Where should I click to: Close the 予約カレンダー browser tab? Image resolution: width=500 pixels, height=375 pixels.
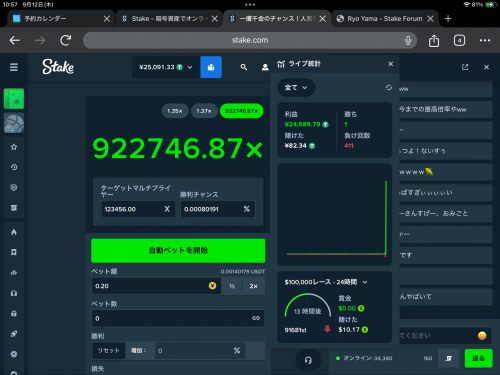coord(107,19)
